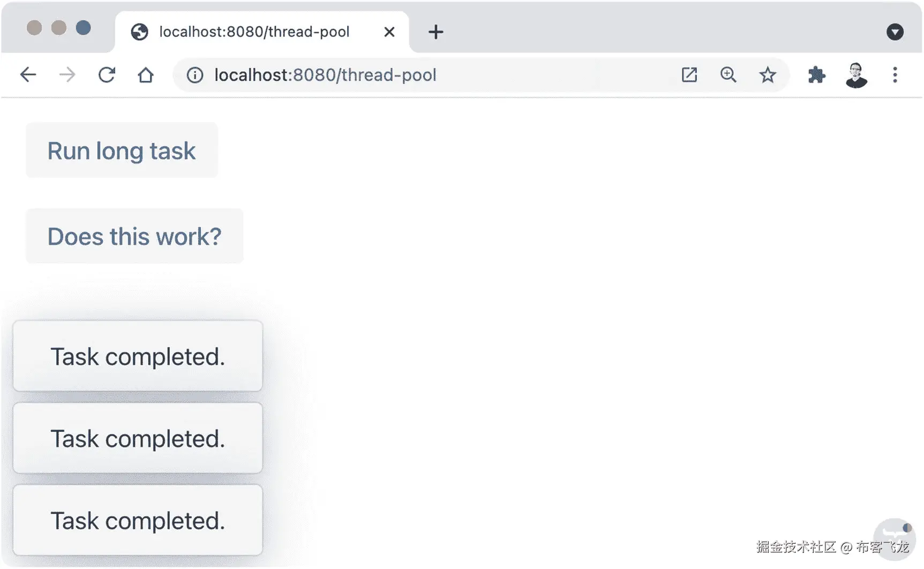Open the user profile avatar
Screen dimensions: 924x569
(856, 75)
